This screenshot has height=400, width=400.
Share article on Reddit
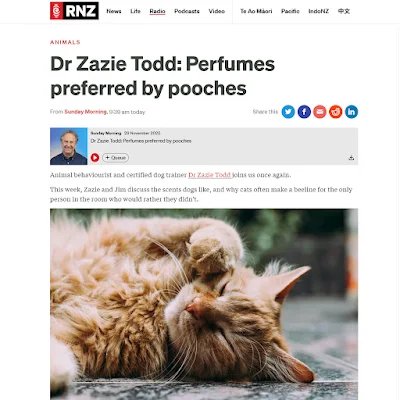336,112
